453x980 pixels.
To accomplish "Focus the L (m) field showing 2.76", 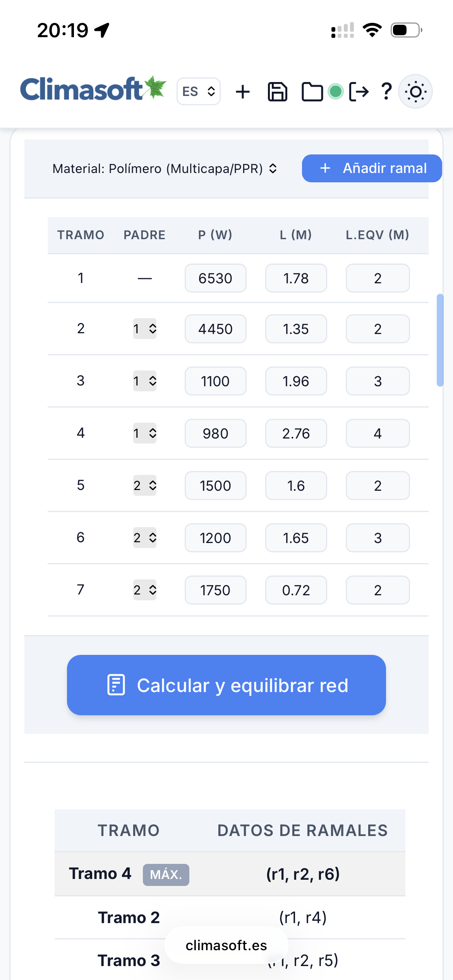I will [296, 433].
